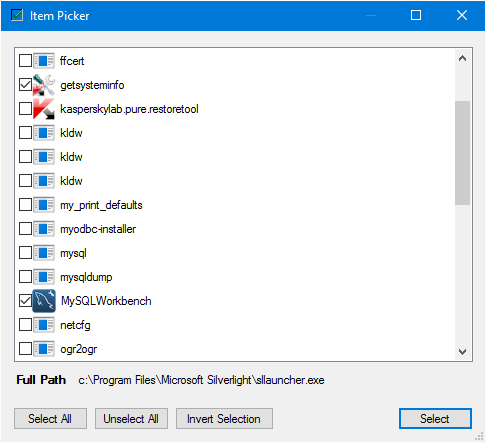Confirm with the Select button
This screenshot has height=443, width=486.
pos(435,419)
